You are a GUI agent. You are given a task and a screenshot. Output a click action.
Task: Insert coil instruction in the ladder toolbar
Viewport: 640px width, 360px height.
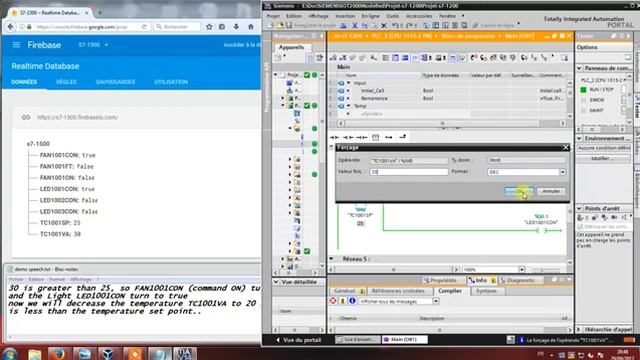(362, 137)
